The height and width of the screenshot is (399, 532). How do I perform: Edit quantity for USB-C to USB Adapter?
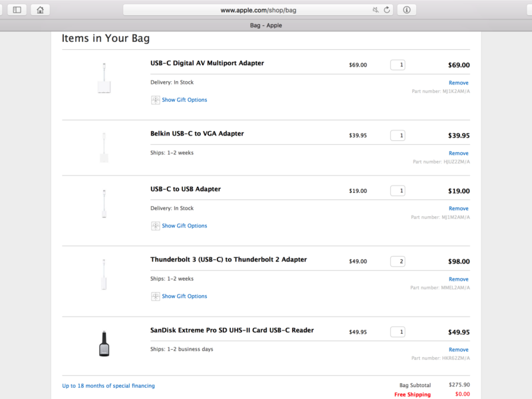coord(398,191)
